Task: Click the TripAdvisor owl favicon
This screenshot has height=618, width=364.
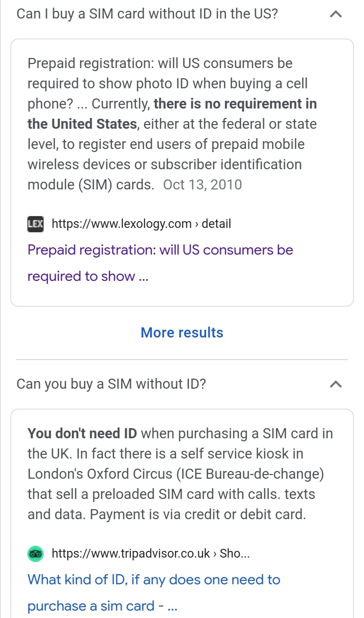Action: (35, 553)
